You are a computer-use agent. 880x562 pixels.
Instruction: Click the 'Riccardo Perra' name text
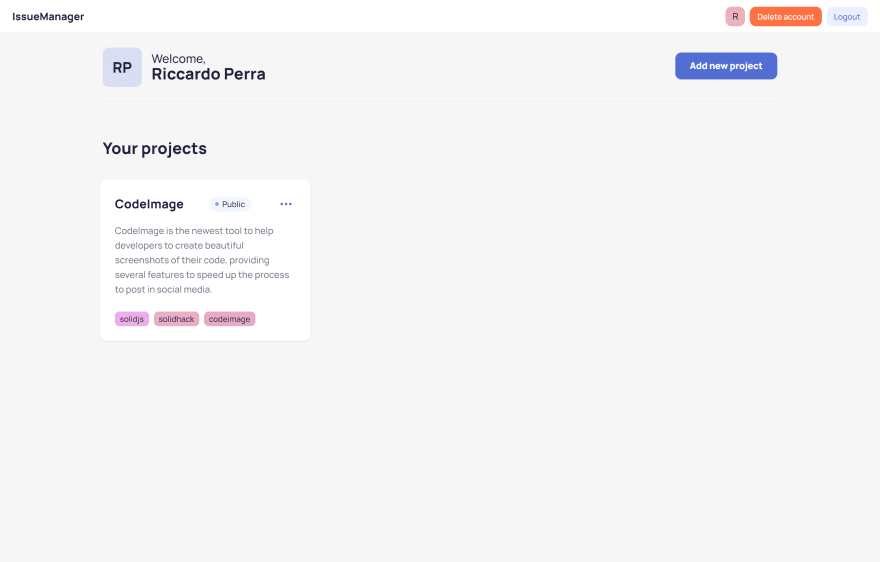209,74
